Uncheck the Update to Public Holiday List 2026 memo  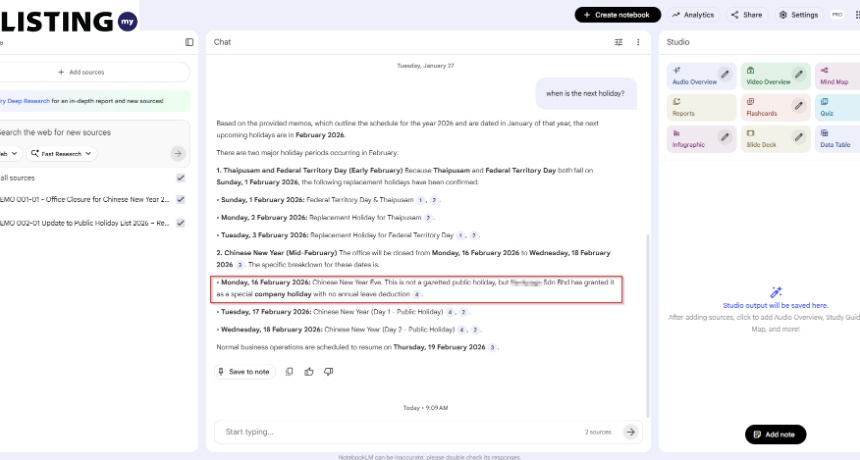[180, 223]
